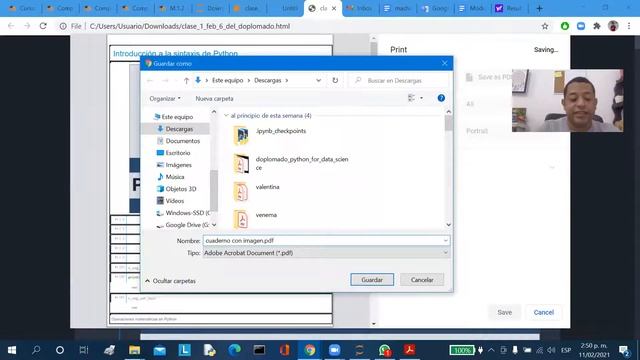Image resolution: width=640 pixels, height=360 pixels.
Task: Click Guardar button in save dialog
Action: [372, 280]
